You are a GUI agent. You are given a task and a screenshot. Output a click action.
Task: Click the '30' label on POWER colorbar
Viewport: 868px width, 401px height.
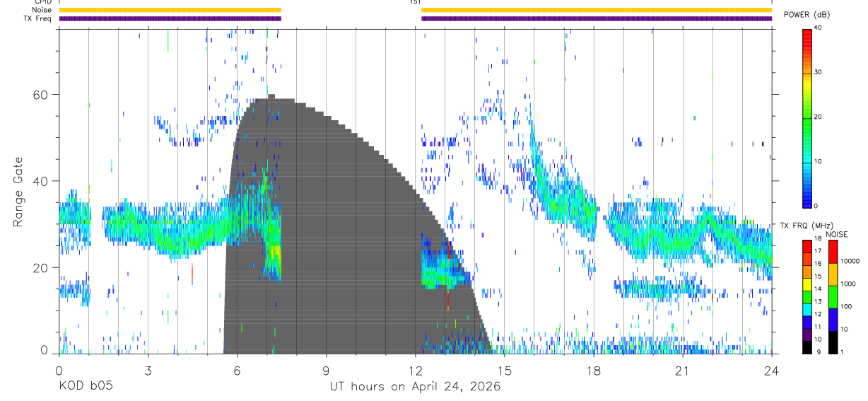pos(819,72)
